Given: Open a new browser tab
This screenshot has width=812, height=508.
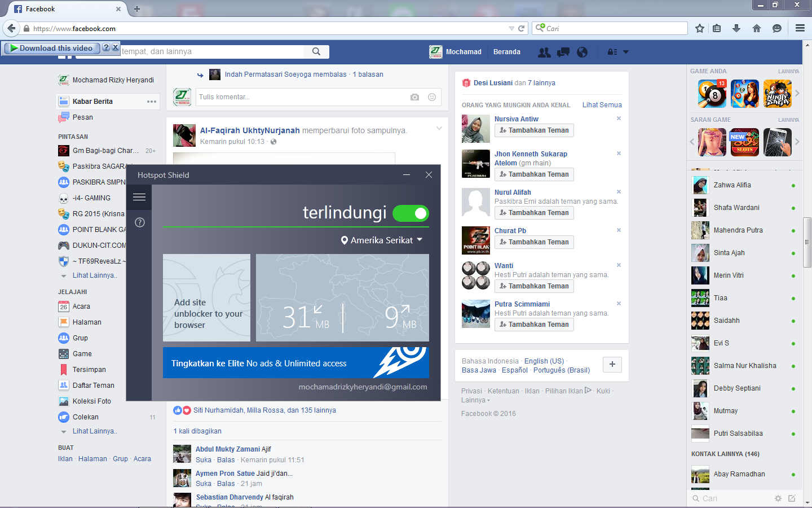Looking at the screenshot, I should tap(137, 9).
